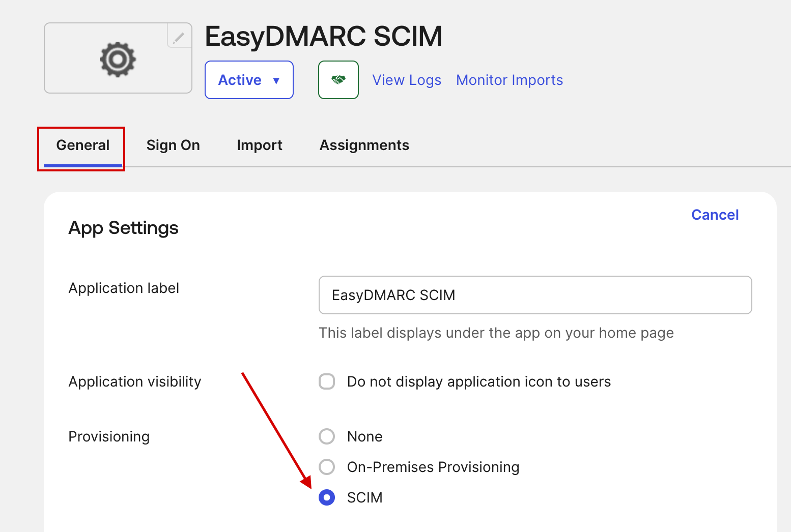Viewport: 791px width, 532px height.
Task: Select the General tab
Action: (x=82, y=145)
